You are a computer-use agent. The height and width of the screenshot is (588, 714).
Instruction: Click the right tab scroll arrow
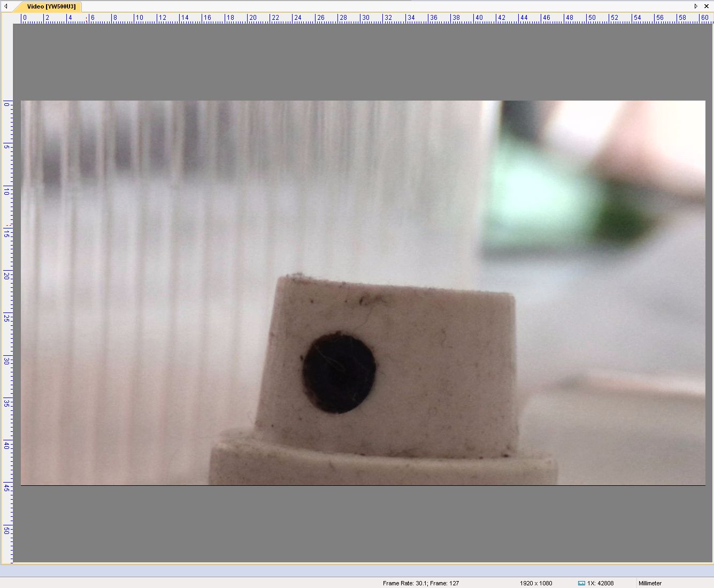click(696, 6)
